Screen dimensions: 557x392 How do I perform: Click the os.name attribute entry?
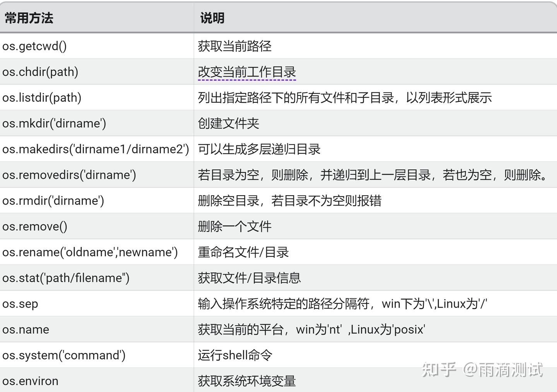(26, 329)
